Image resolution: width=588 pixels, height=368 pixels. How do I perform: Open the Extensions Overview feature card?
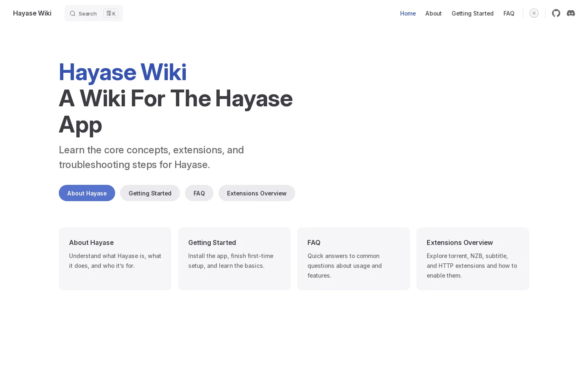(x=473, y=259)
